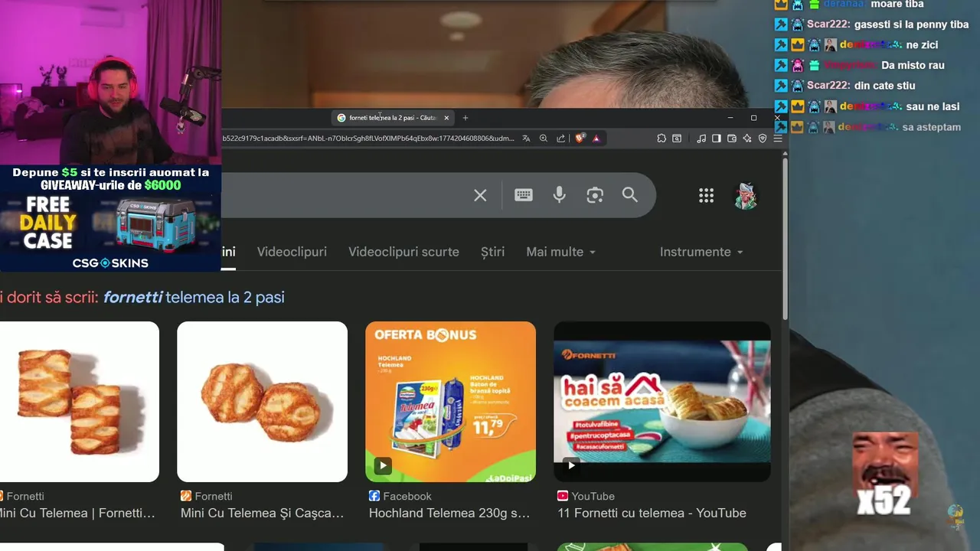Open '11 Fornetti cu telemea - YouTube' link
Viewport: 980px width, 551px height.
(x=652, y=513)
